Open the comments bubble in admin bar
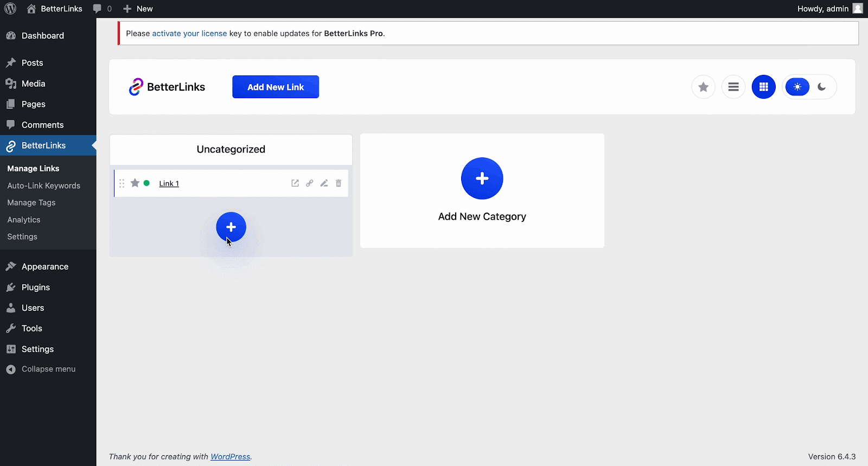This screenshot has width=868, height=466. pos(102,9)
